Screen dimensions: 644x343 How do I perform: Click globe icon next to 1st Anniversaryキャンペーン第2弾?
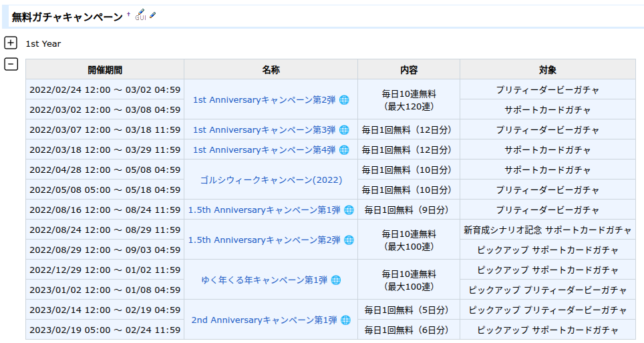click(x=344, y=99)
